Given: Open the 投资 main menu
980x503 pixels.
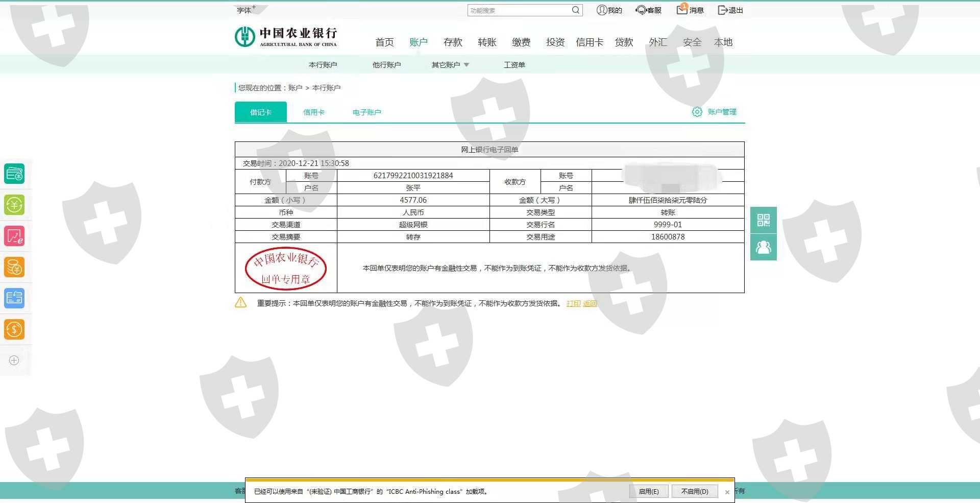Looking at the screenshot, I should click(555, 42).
